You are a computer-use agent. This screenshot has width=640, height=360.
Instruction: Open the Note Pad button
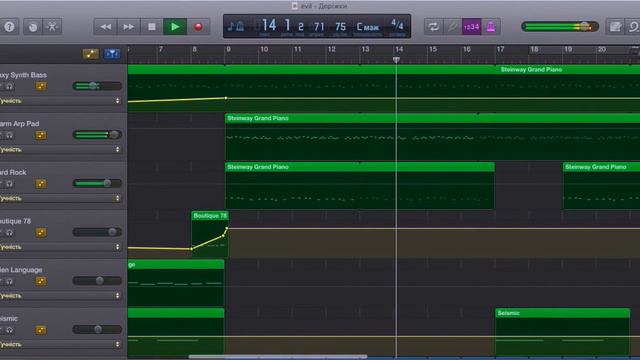coord(616,27)
